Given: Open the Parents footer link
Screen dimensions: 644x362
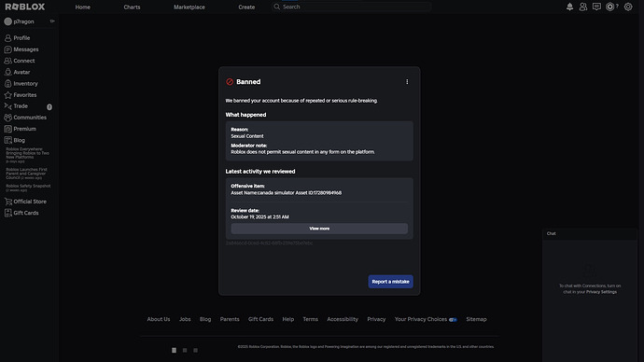Looking at the screenshot, I should (x=230, y=319).
